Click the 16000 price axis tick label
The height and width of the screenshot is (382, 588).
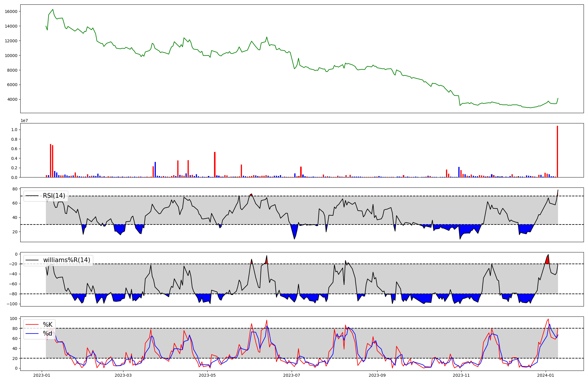11,11
